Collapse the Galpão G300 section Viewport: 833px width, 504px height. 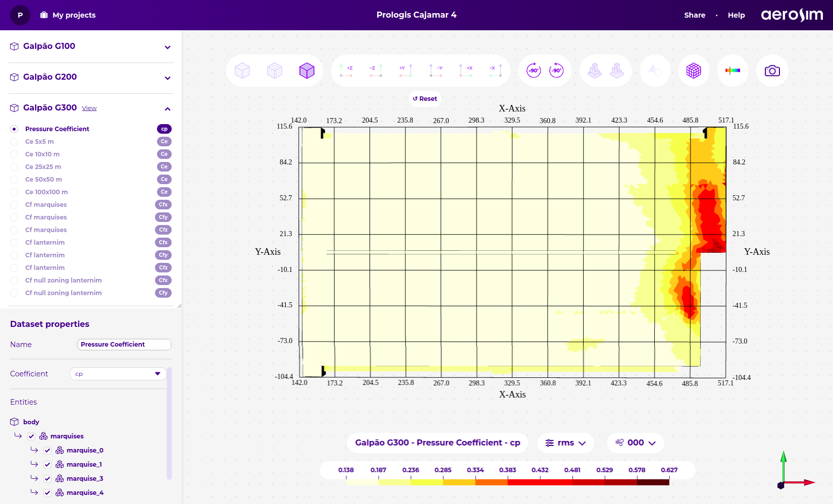(168, 109)
